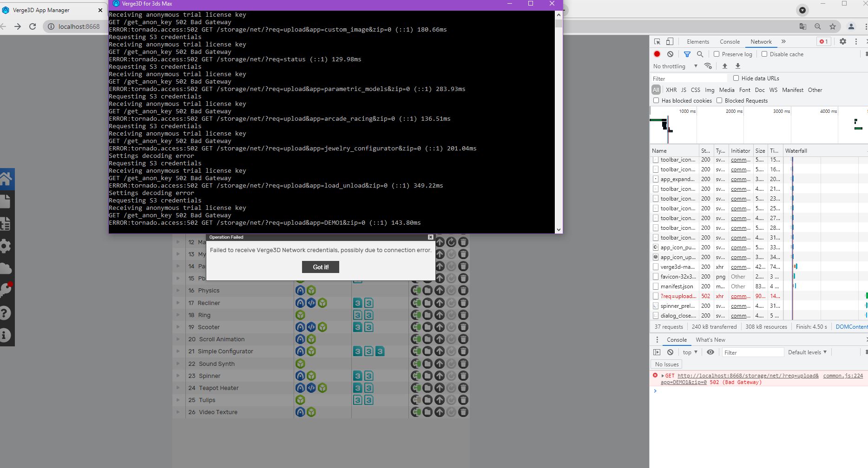The image size is (868, 468).
Task: Open Scooter application launch icon
Action: (300, 327)
